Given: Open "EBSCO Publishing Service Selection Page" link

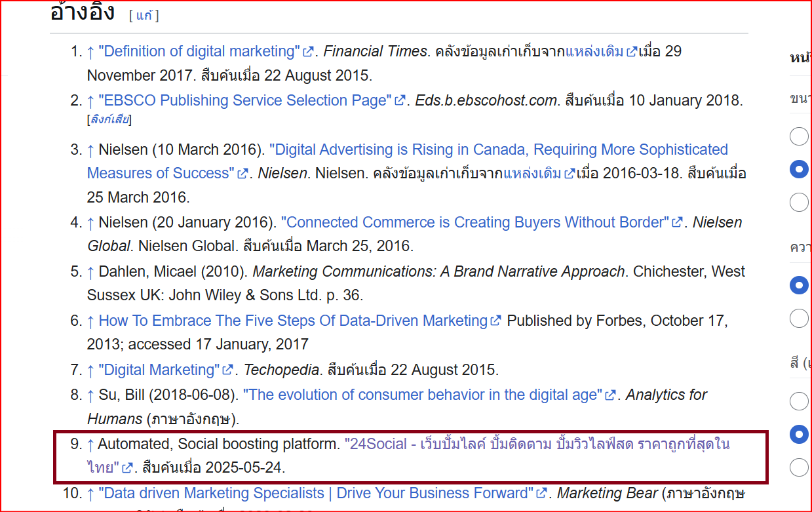Looking at the screenshot, I should [245, 101].
